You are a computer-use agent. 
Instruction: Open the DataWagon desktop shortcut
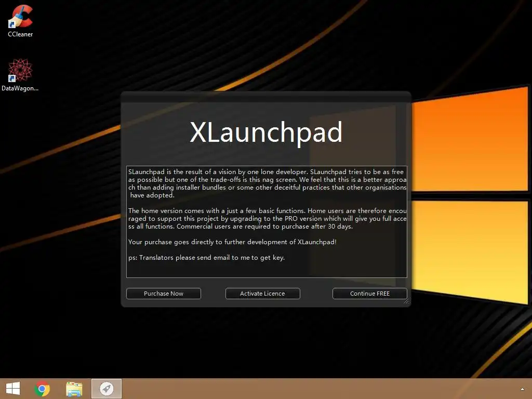(20, 75)
